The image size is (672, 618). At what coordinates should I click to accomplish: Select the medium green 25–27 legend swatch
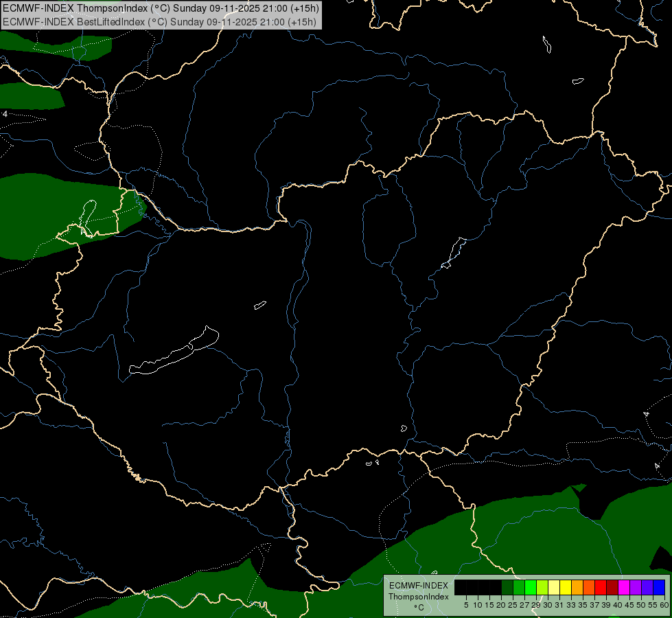point(519,587)
